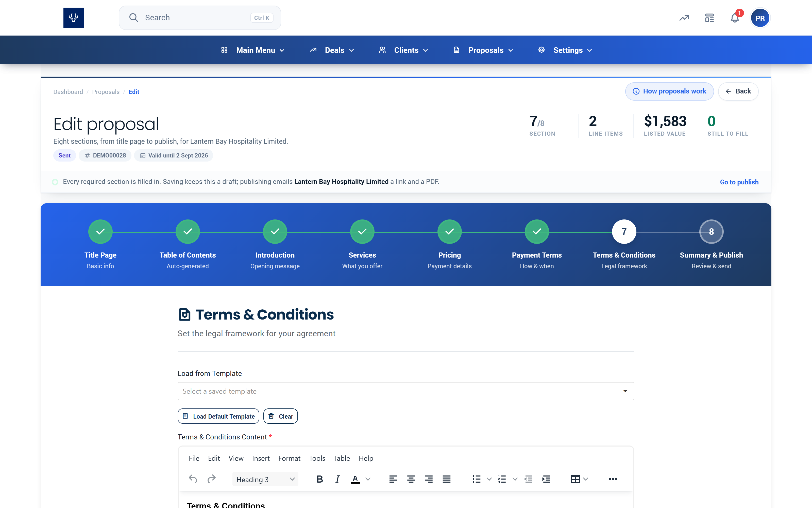Undo last edit in the editor
This screenshot has height=508, width=812.
193,479
